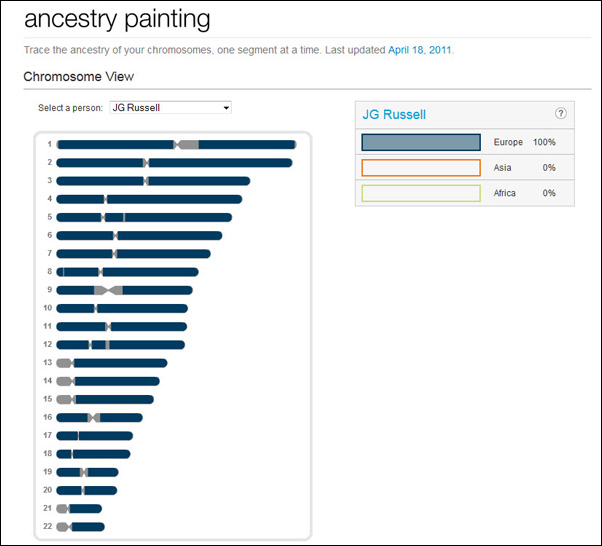Click the Africa 0% label
The image size is (602, 546).
[x=524, y=193]
